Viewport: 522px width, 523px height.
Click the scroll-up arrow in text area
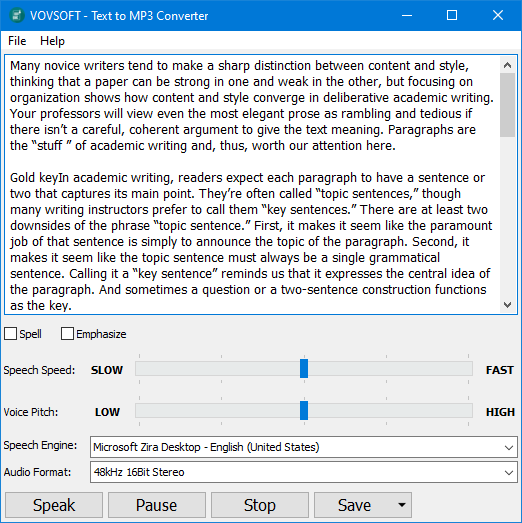tap(507, 65)
